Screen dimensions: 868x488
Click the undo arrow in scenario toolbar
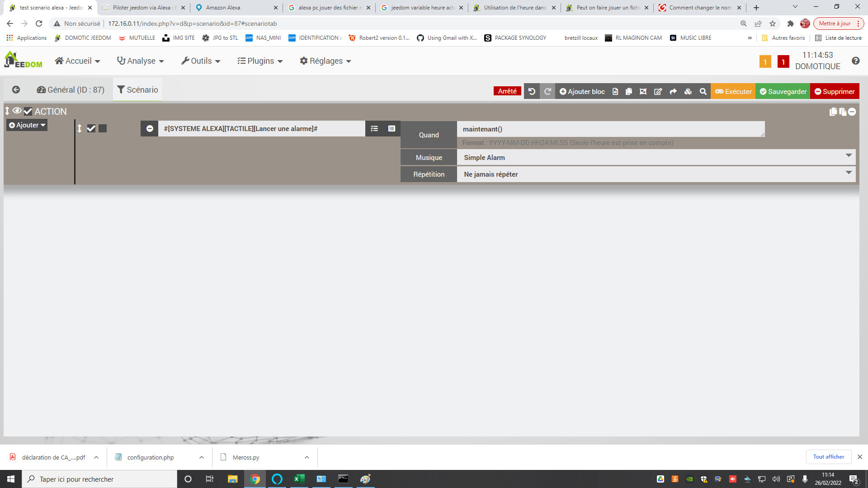(x=532, y=91)
